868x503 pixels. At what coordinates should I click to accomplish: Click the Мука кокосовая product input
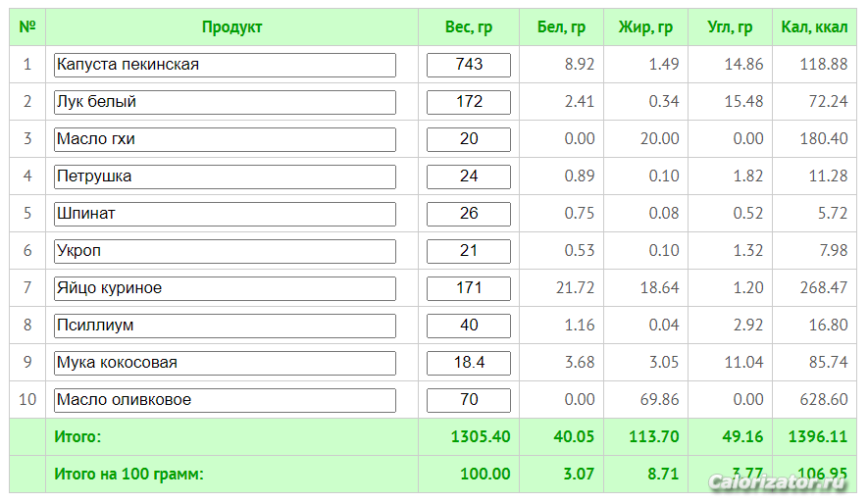point(225,363)
